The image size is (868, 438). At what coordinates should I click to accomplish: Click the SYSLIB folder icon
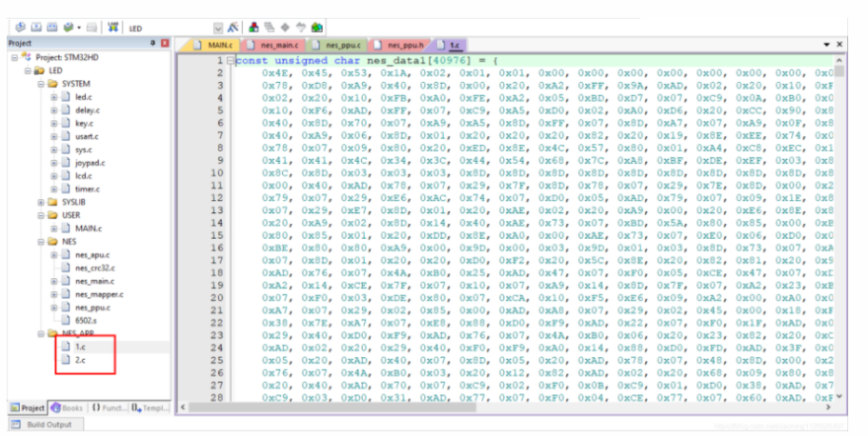pyautogui.click(x=52, y=203)
